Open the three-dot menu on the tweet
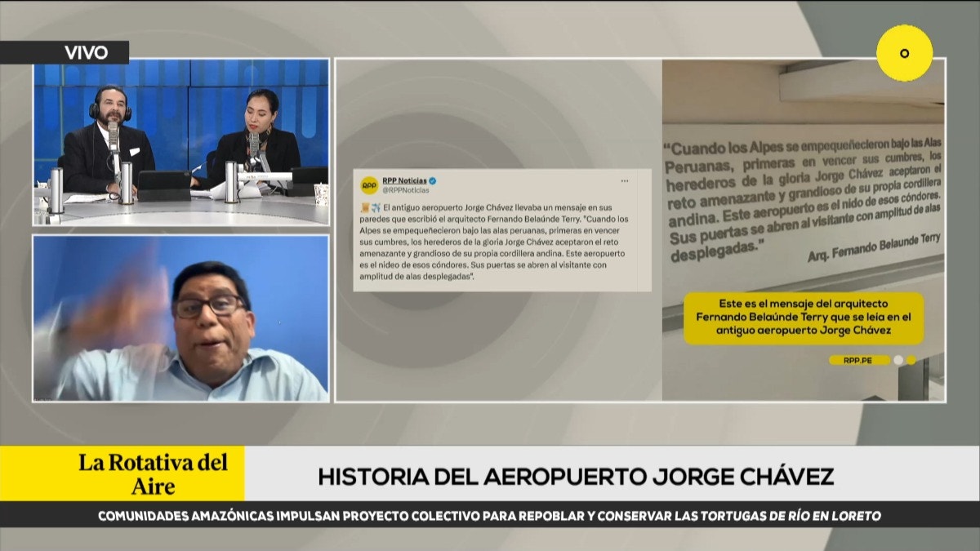Screen dimensions: 980x551 [x=625, y=180]
